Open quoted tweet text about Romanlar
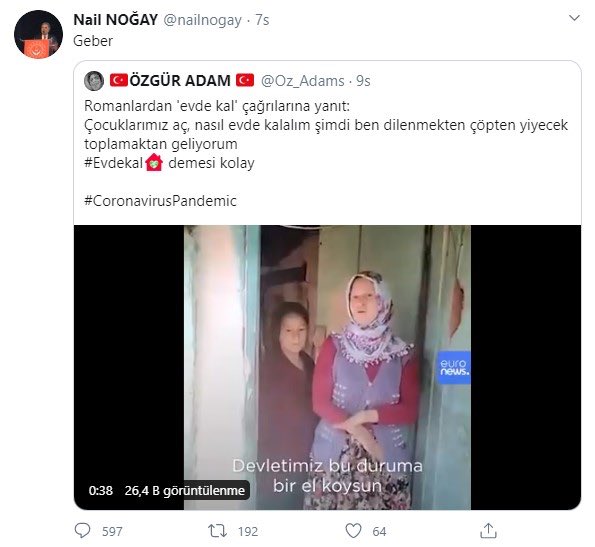Screen dimensions: 595x547 coord(326,135)
